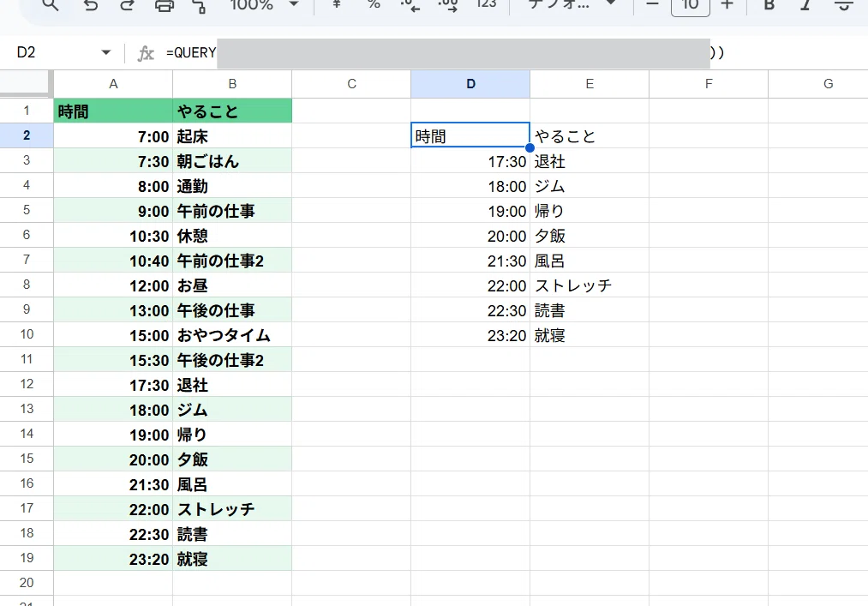Decrease font size with minus button

point(653,4)
